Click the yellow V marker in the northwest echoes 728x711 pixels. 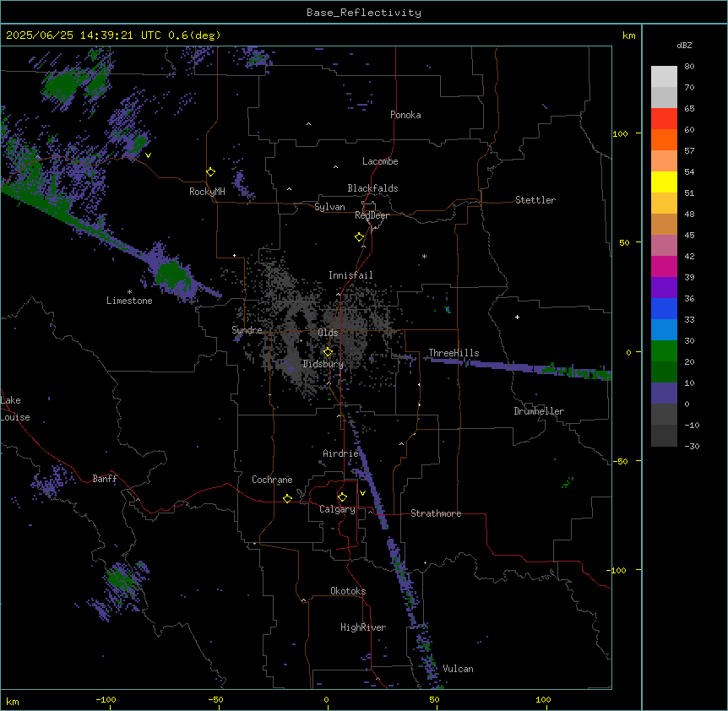click(x=148, y=155)
